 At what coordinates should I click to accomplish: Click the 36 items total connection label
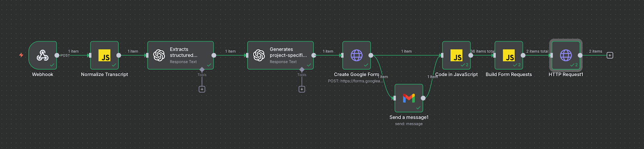[482, 51]
